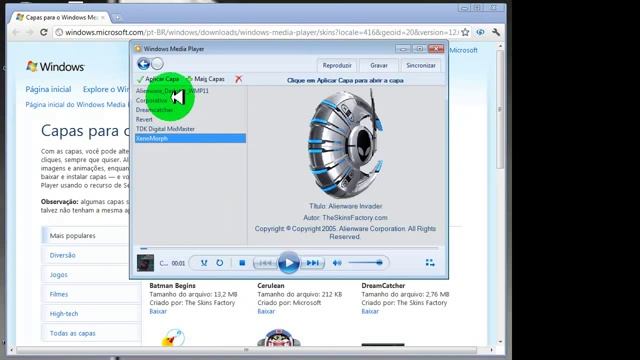Image resolution: width=640 pixels, height=360 pixels.
Task: Switch to Now Playing view icon
Action: coord(430,263)
